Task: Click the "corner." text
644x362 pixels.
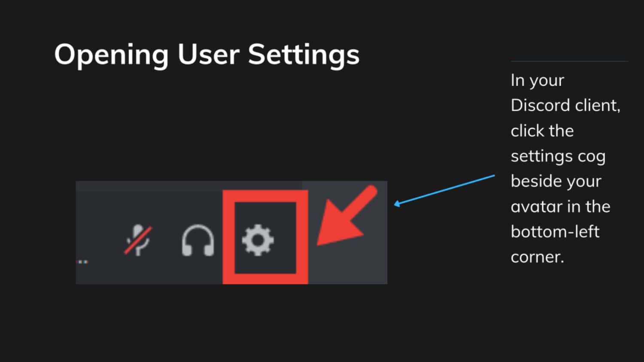Action: (538, 257)
